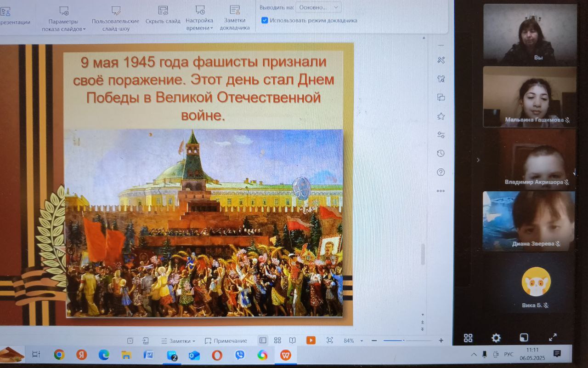Open grid layout icon in video call panel
Image resolution: width=588 pixels, height=368 pixels.
coord(468,338)
